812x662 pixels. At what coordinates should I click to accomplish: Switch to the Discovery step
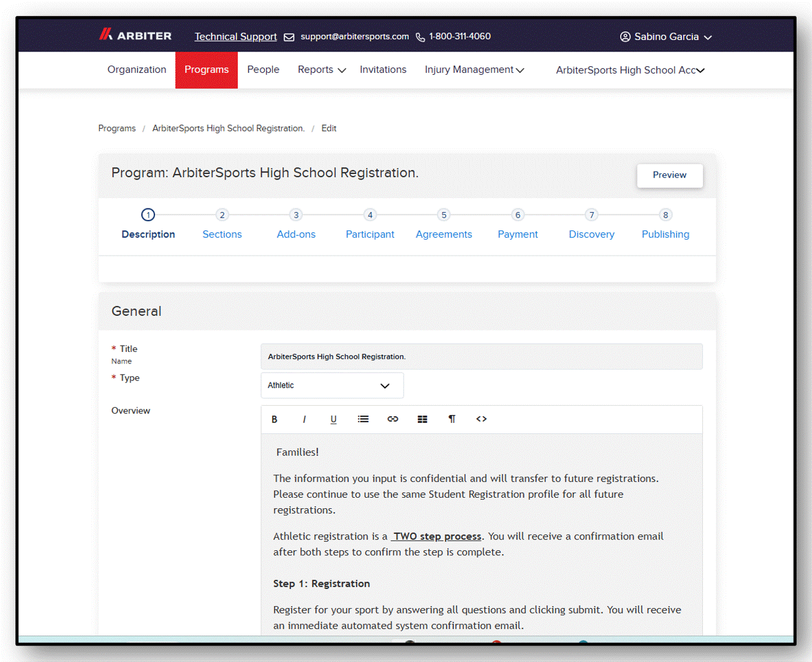point(592,234)
